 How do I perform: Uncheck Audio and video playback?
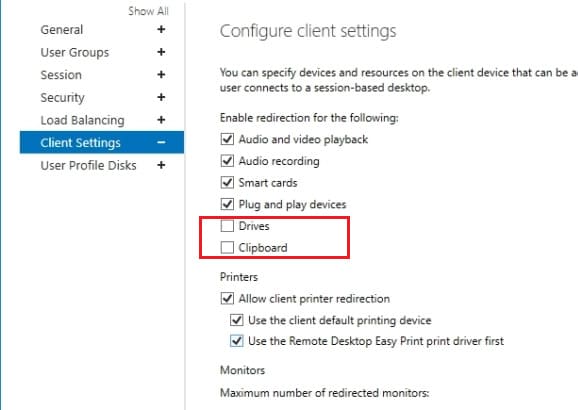click(227, 139)
